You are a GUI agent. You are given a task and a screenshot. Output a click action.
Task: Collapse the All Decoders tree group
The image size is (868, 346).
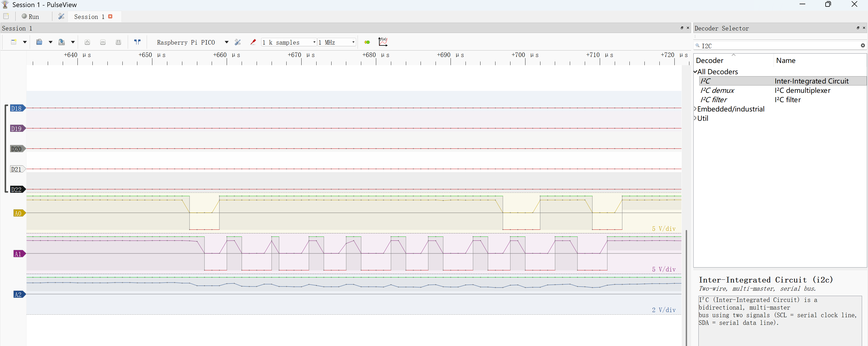695,72
